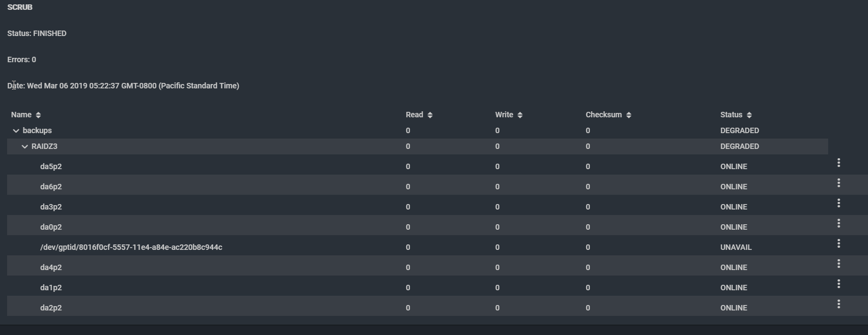Open the kebab menu for da3p2
This screenshot has width=868, height=335.
point(839,203)
